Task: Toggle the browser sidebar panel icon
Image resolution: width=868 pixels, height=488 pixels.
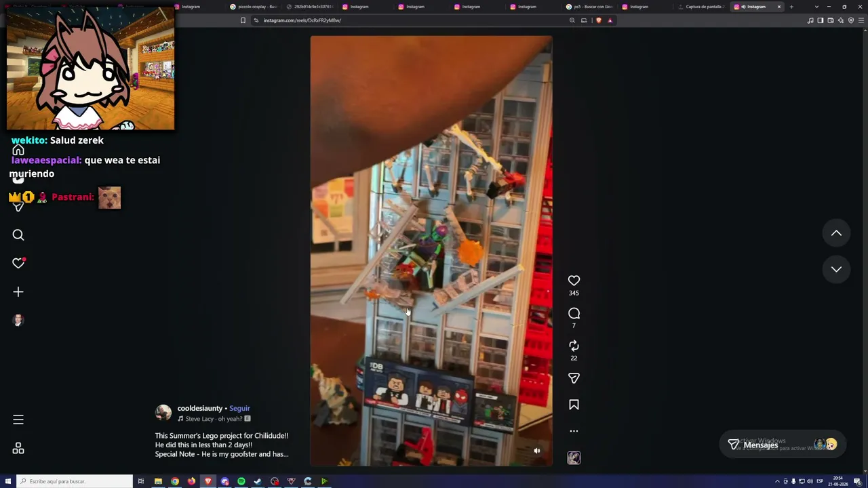Action: coord(821,20)
